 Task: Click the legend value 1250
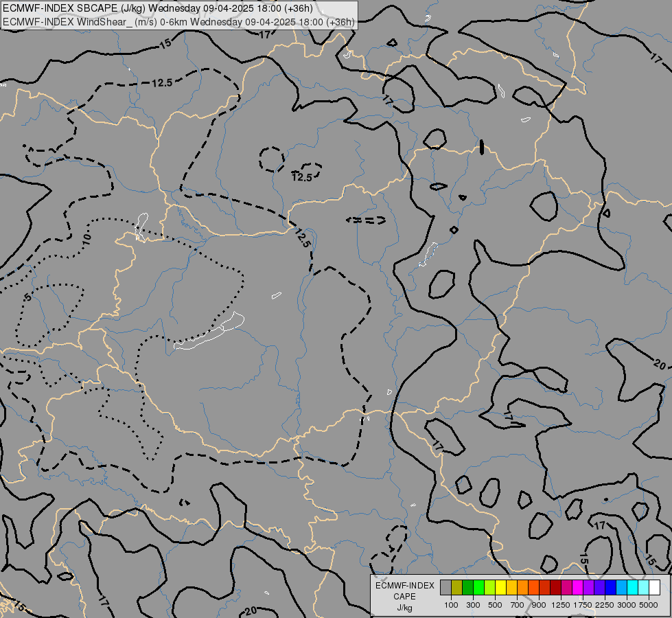[561, 605]
